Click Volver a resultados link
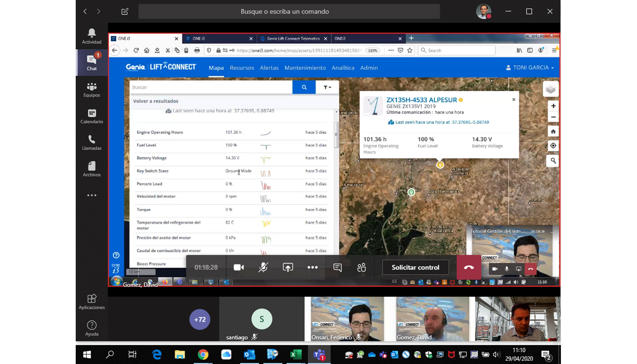The width and height of the screenshot is (637, 364). tap(156, 101)
